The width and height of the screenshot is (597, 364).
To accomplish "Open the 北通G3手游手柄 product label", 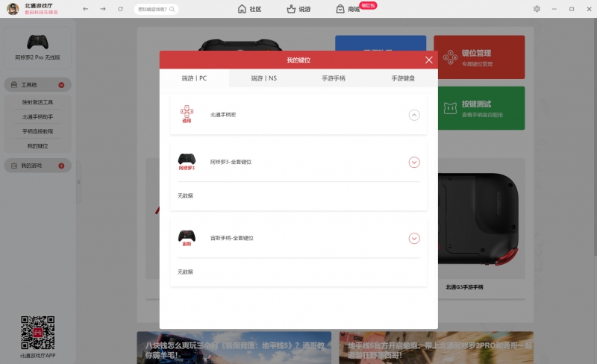I will 464,287.
